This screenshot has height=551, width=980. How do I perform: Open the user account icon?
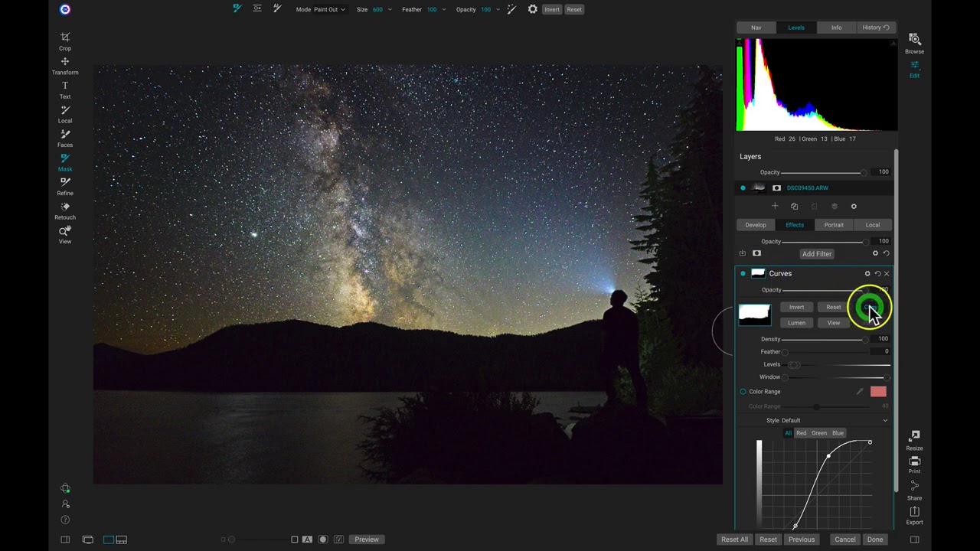coord(65,504)
